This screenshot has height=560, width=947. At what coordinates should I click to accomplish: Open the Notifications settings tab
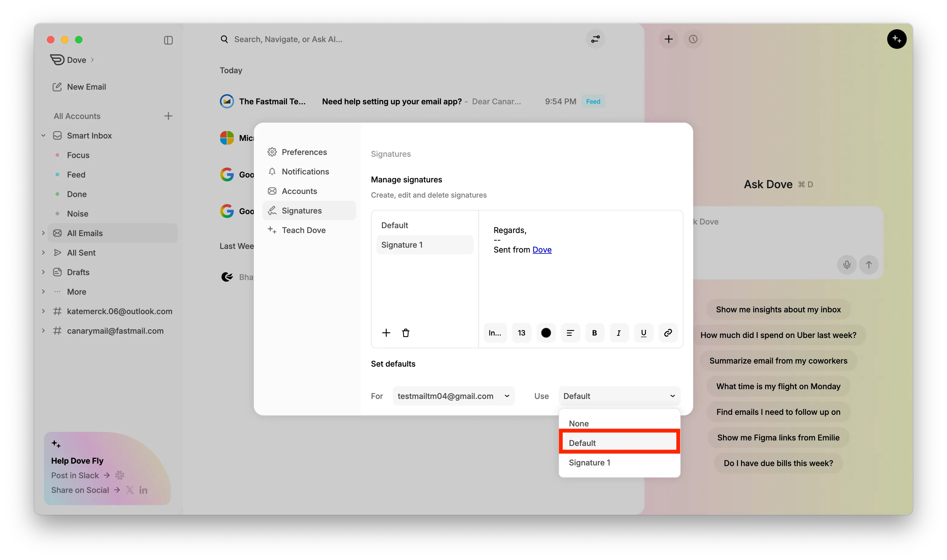pyautogui.click(x=305, y=172)
